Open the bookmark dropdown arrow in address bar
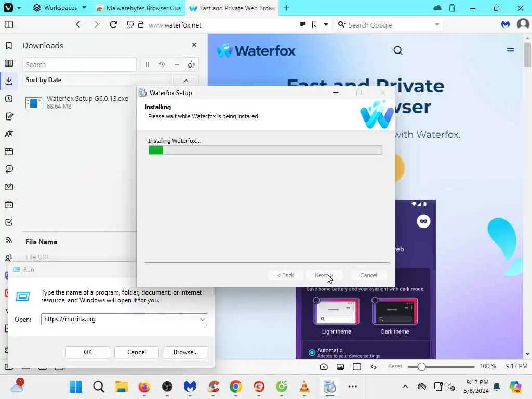Viewport: 532px width, 399px height. coord(326,24)
